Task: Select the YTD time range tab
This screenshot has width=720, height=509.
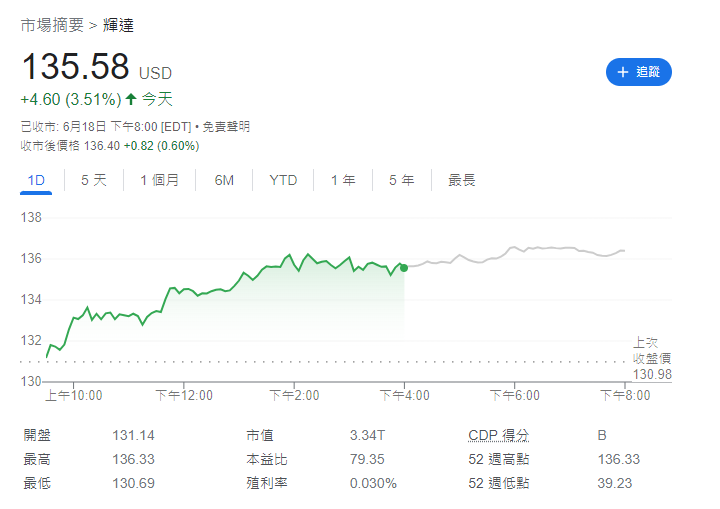Action: click(x=283, y=180)
